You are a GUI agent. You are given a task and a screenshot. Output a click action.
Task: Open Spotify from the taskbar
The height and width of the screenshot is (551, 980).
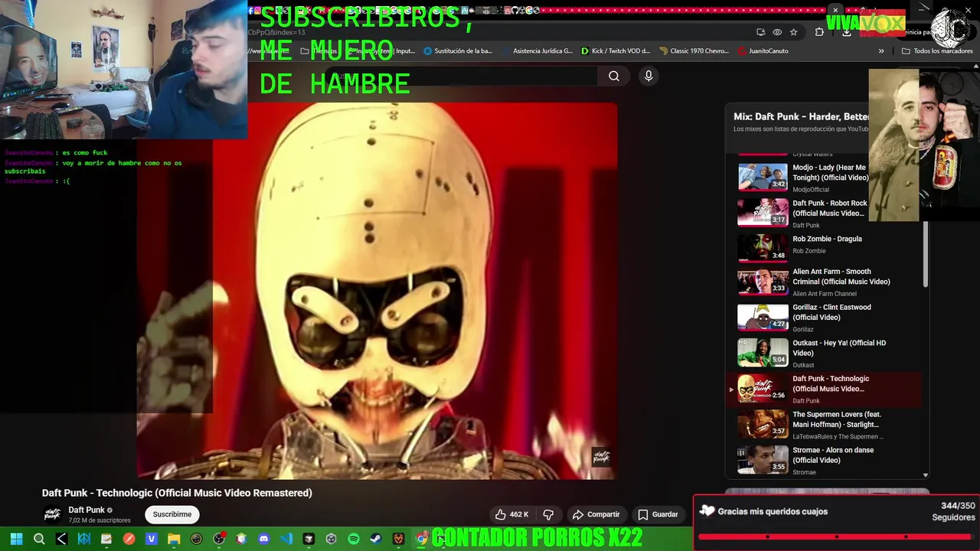tap(354, 539)
